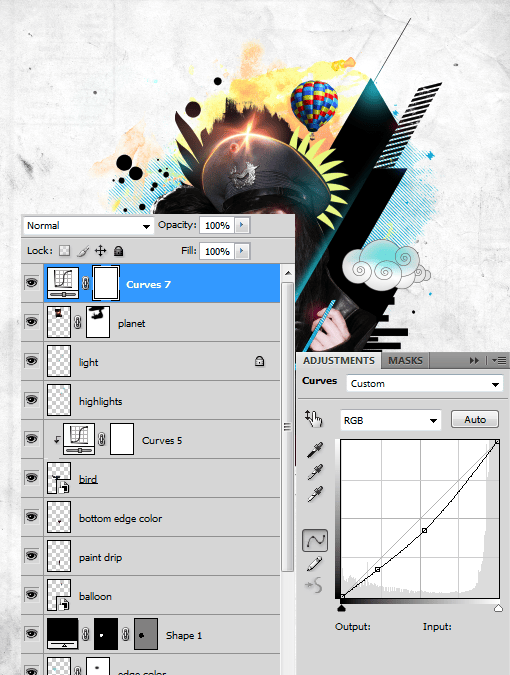The height and width of the screenshot is (675, 510).
Task: Click layers panel scroll up arrow
Action: point(288,273)
